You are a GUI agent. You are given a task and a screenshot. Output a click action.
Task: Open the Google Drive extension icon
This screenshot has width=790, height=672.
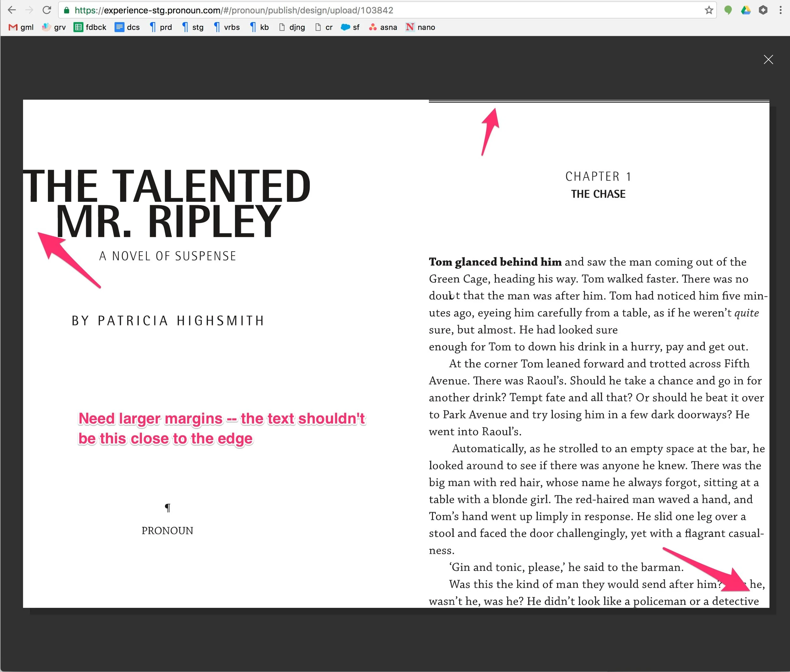(x=745, y=10)
